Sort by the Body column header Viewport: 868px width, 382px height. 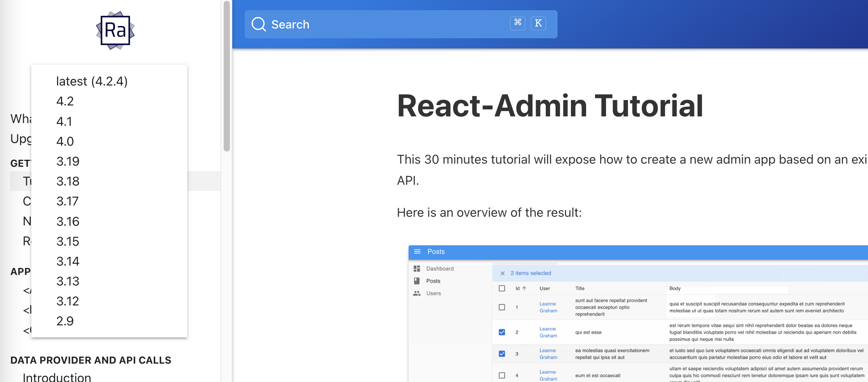point(675,288)
